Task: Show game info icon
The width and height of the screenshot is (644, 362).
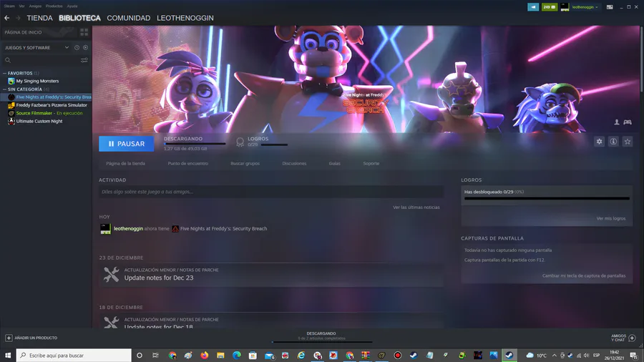Action: coord(613,142)
